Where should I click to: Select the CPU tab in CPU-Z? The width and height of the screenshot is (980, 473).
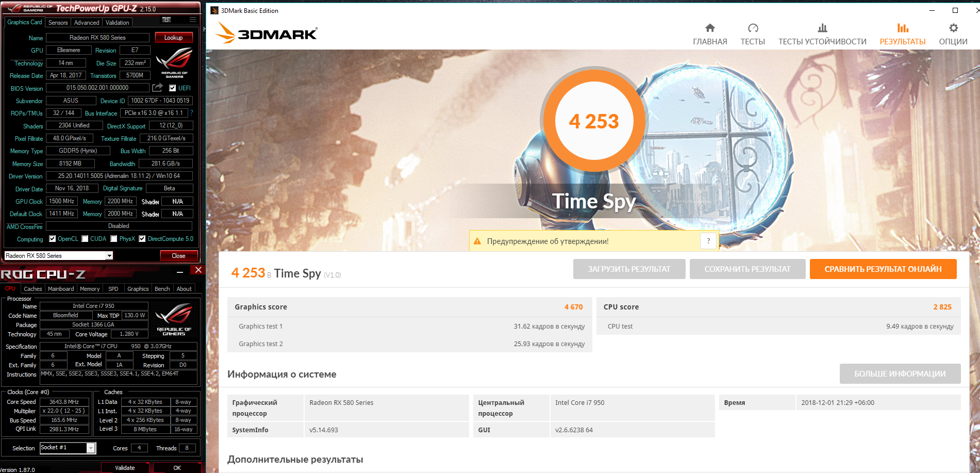[10, 289]
